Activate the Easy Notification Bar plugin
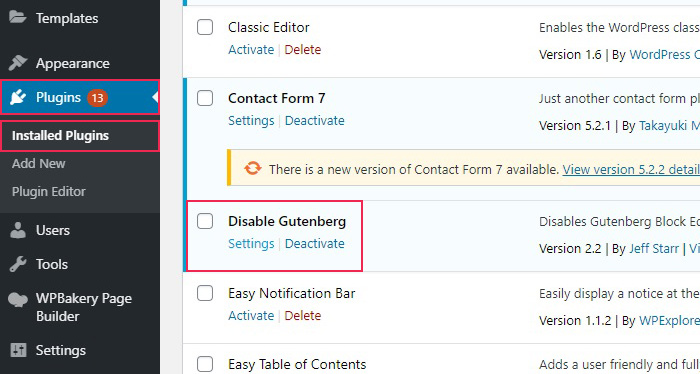 (x=251, y=316)
